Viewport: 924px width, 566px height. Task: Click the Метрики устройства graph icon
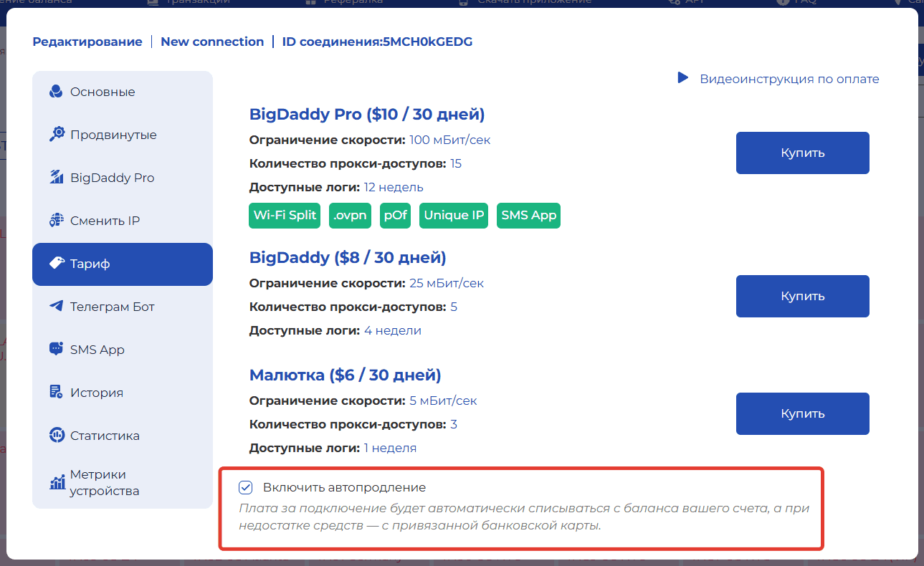(57, 483)
